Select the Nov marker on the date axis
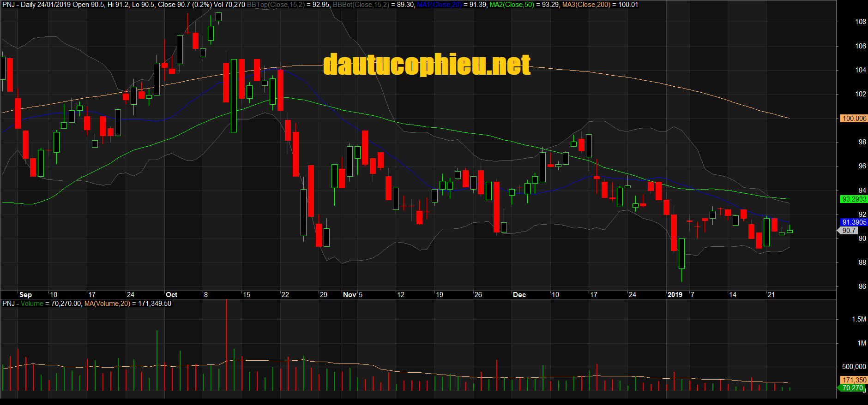The height and width of the screenshot is (405, 868). [x=350, y=295]
